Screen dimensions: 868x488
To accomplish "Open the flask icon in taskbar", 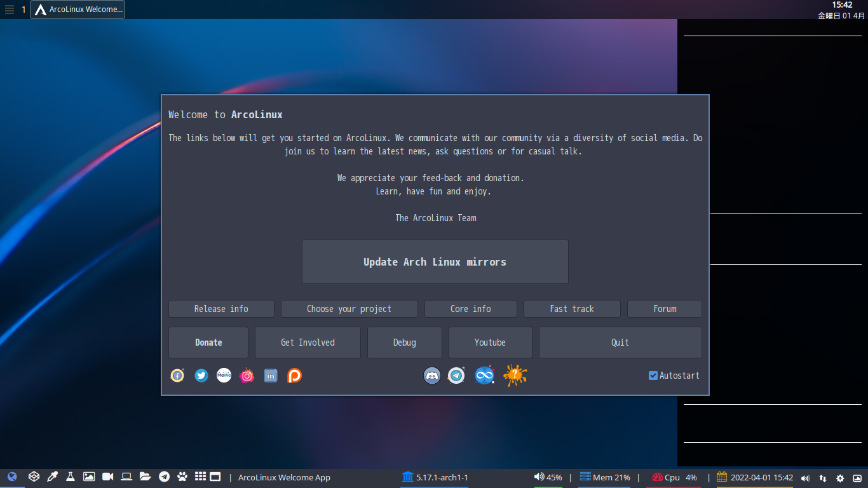I will 71,477.
